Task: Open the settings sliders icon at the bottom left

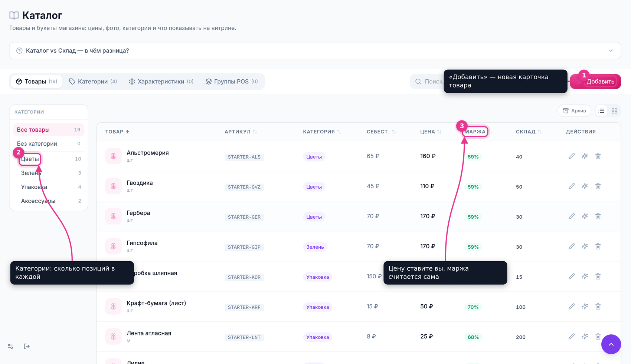Action: point(10,346)
